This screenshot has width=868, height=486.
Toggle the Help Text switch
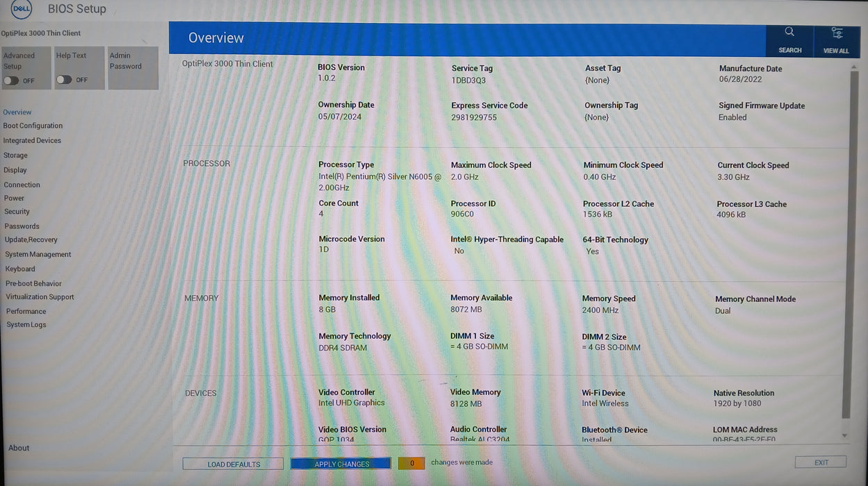pos(64,80)
